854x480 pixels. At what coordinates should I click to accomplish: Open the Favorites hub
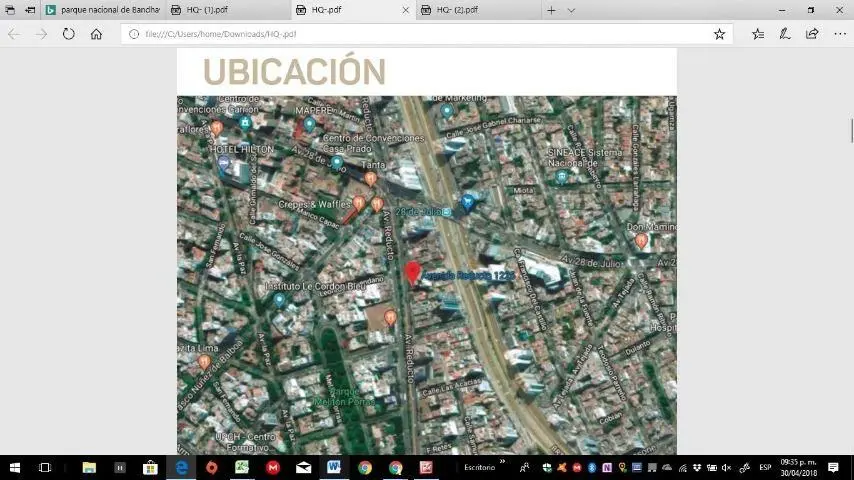pos(758,34)
